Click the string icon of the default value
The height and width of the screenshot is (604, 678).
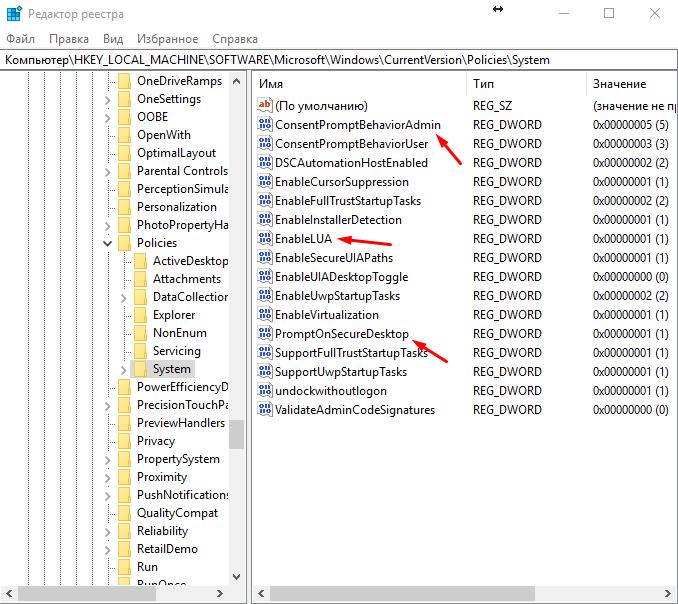pos(265,105)
